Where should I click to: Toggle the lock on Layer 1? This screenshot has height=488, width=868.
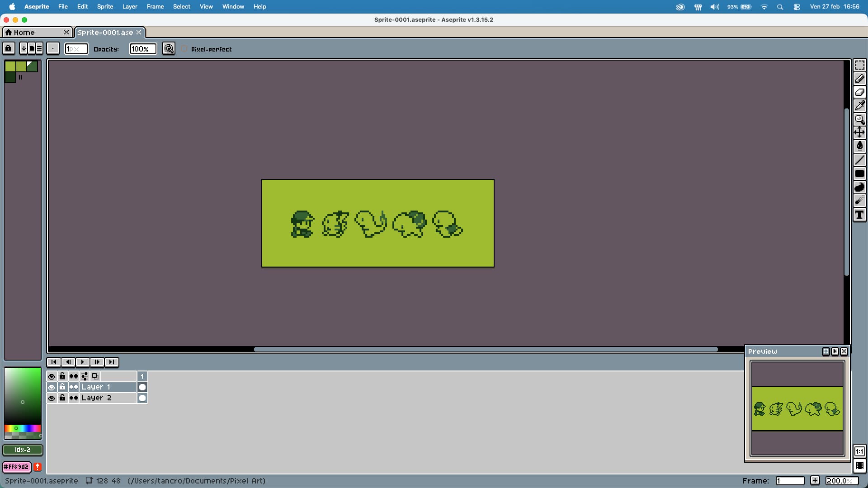[x=62, y=387]
